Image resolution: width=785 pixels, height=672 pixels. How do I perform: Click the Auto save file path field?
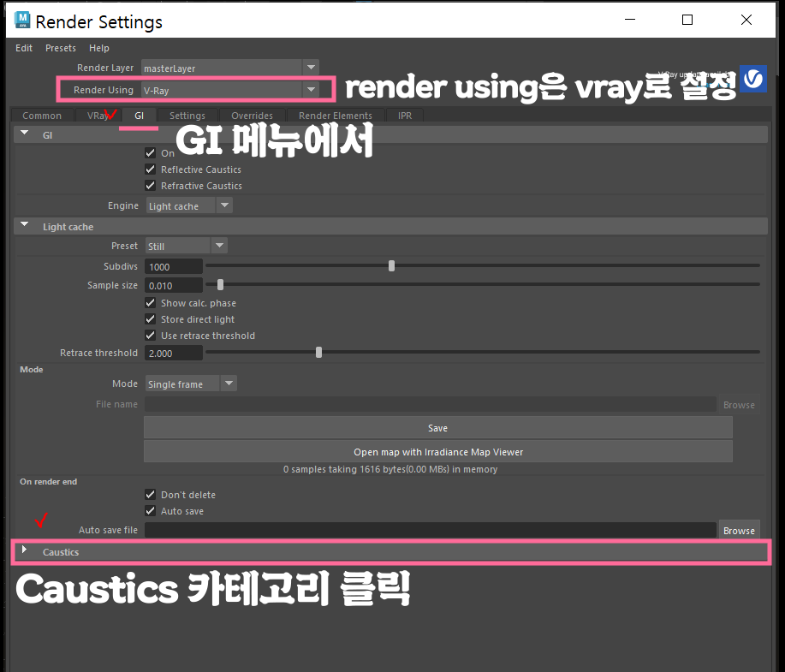pyautogui.click(x=431, y=530)
